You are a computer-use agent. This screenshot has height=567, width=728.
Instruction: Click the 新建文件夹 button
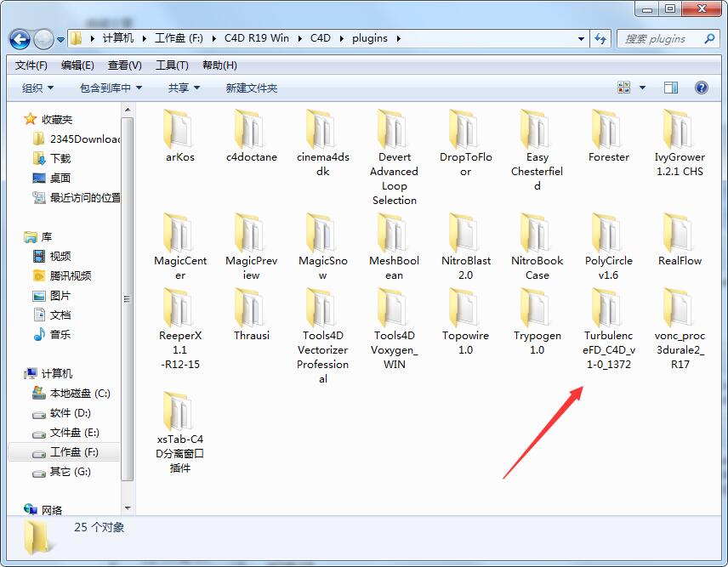[251, 88]
